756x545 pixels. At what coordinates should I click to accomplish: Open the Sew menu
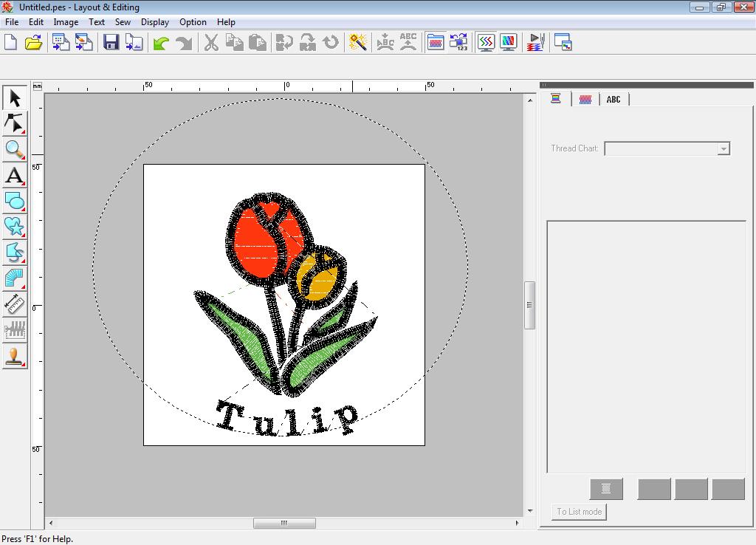point(123,22)
